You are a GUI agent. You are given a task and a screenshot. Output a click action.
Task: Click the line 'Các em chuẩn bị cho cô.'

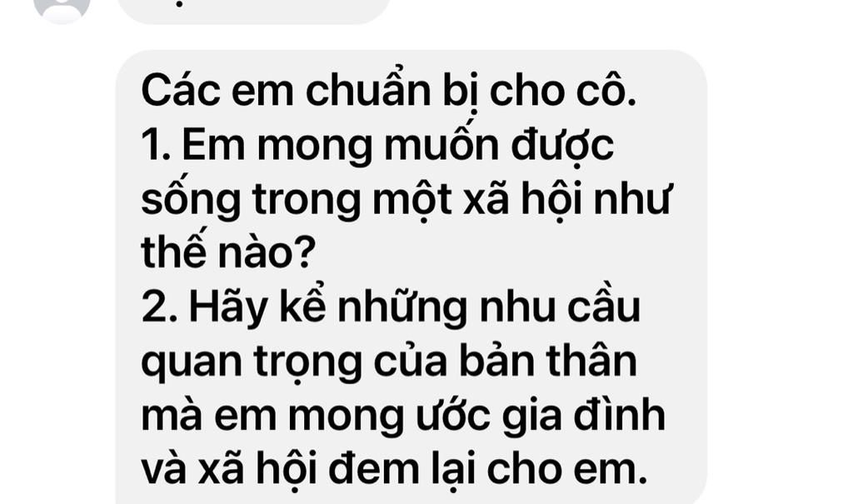pos(388,92)
